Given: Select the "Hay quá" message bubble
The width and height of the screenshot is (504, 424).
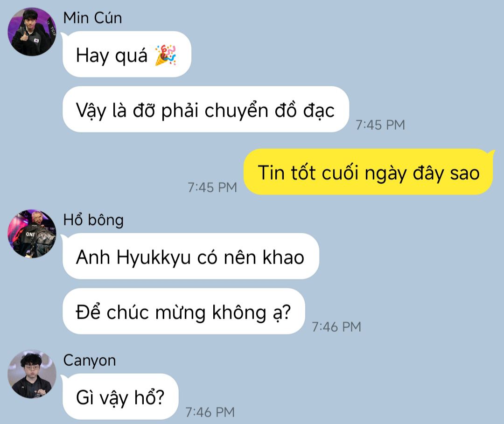Looking at the screenshot, I should 127,54.
